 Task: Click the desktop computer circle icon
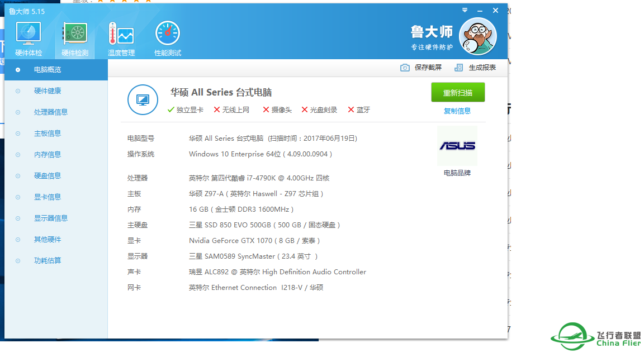point(143,100)
